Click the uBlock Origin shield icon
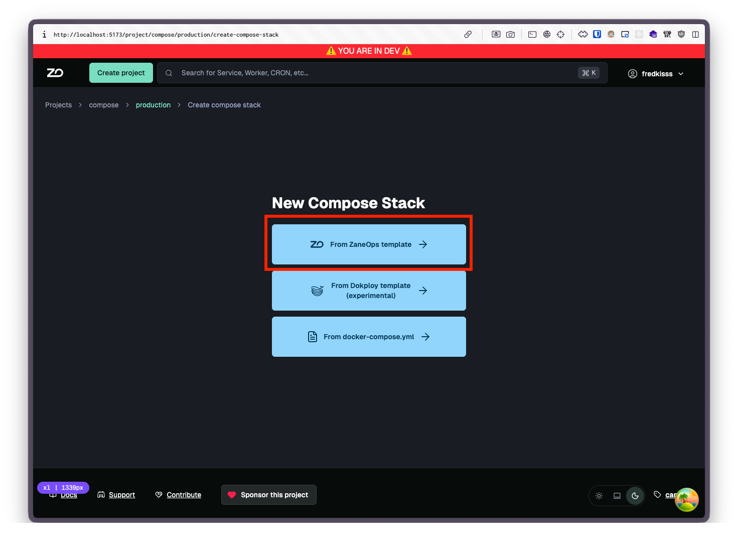 tap(681, 35)
